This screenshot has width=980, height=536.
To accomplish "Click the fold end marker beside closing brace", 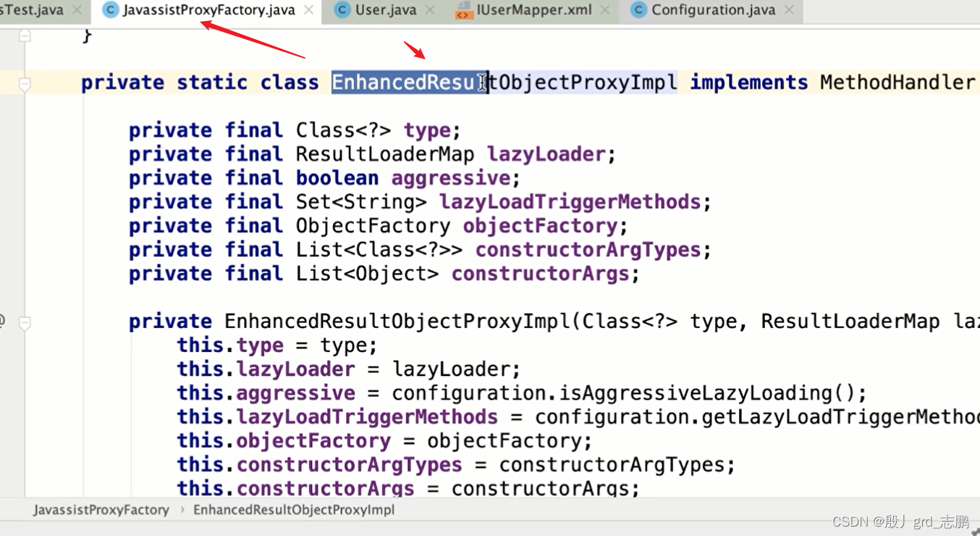I will [x=25, y=35].
